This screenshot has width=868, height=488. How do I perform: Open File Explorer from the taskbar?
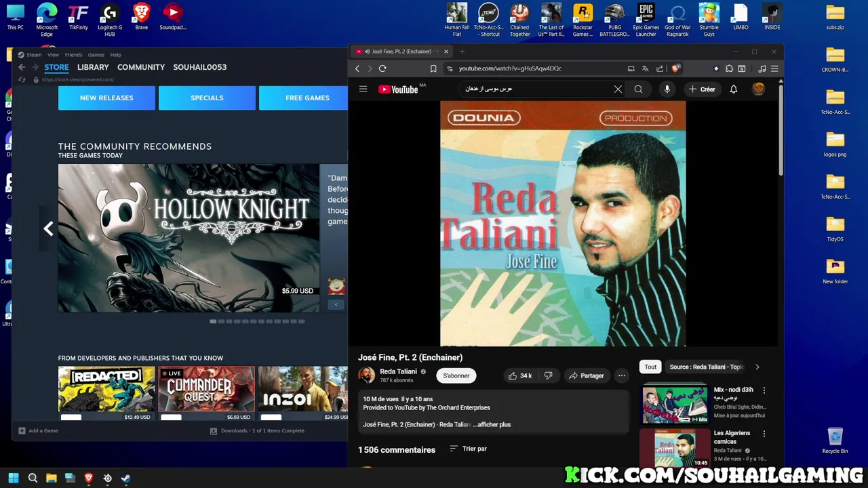tap(51, 478)
